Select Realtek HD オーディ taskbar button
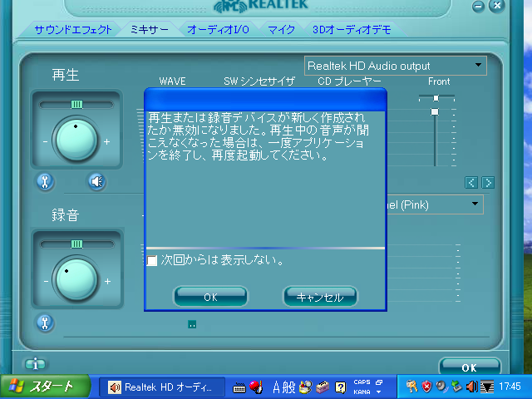This screenshot has height=399, width=532. click(x=162, y=387)
